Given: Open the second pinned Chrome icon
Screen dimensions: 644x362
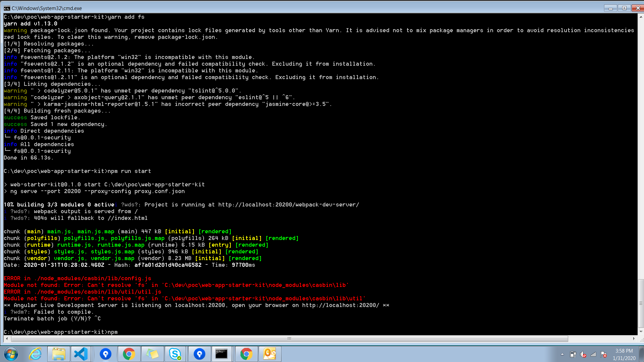Looking at the screenshot, I should (246, 354).
